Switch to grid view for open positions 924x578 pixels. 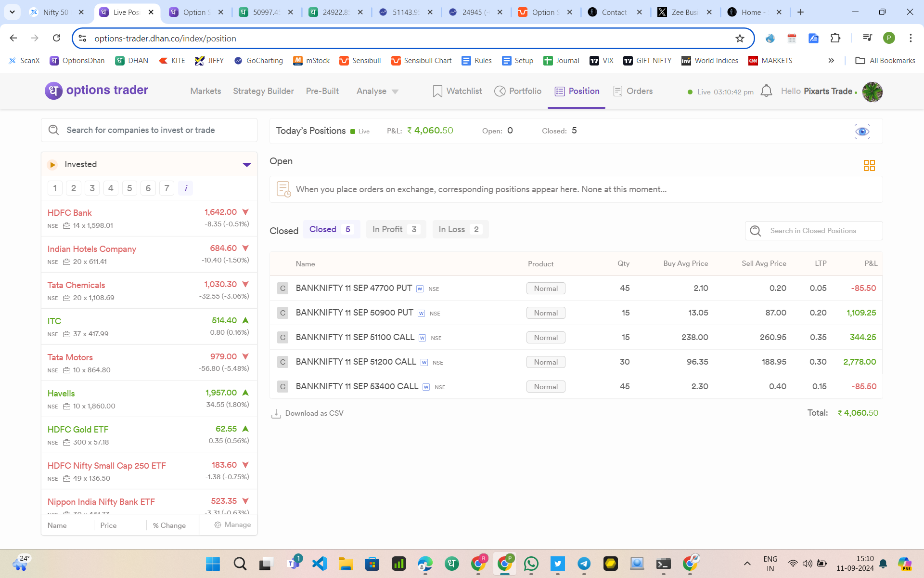[869, 166]
